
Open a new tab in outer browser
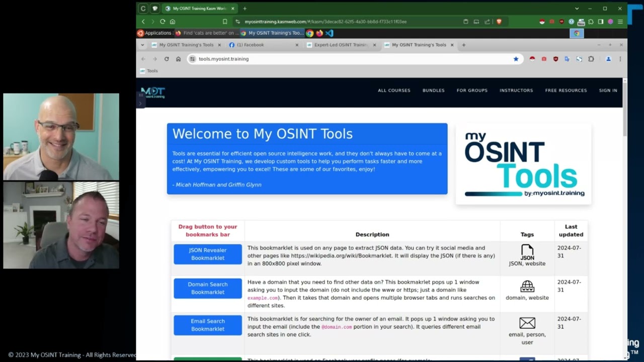point(245,9)
